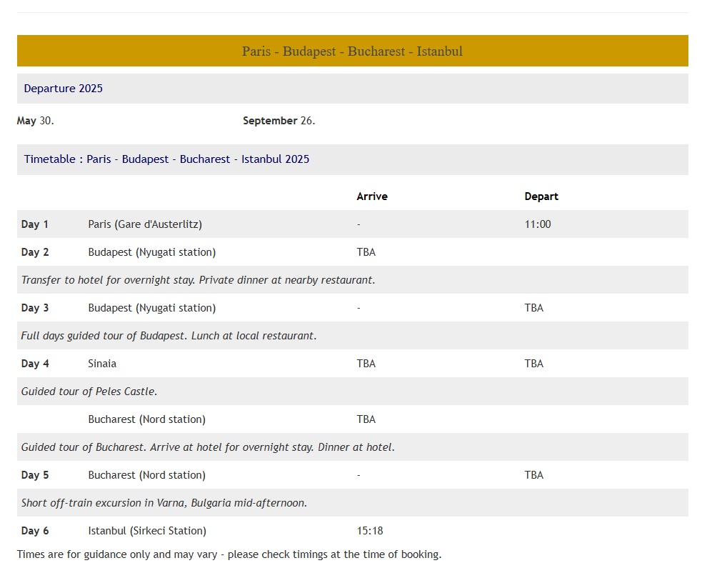The height and width of the screenshot is (588, 722).
Task: Click the Full days guided tour of Budapest note
Action: click(x=169, y=336)
